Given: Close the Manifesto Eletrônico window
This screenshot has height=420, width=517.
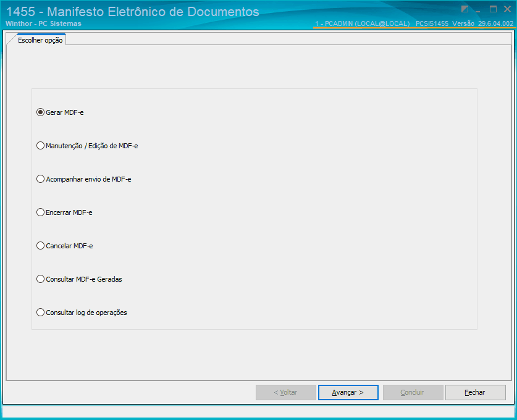Looking at the screenshot, I should tap(508, 9).
